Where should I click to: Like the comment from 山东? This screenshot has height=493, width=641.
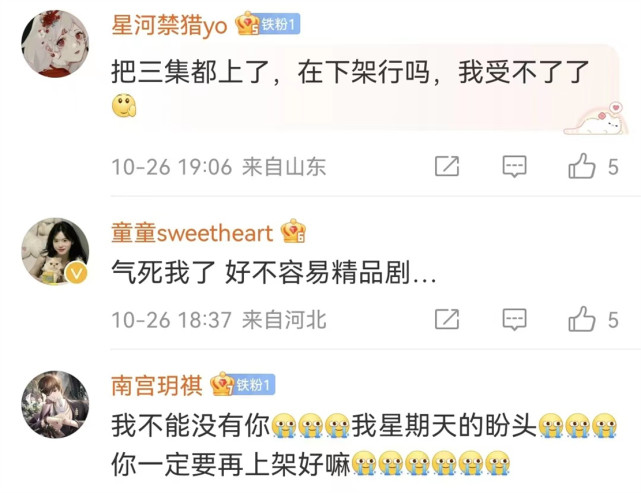(x=582, y=166)
